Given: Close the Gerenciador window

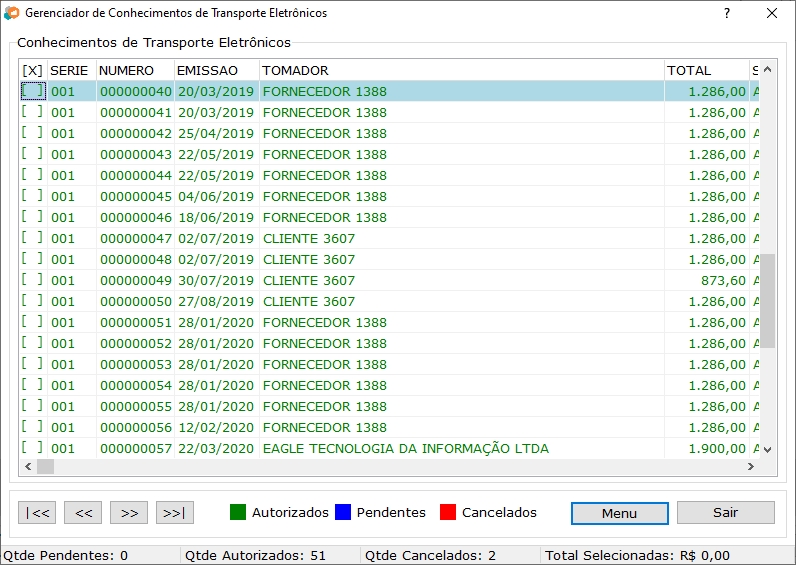Looking at the screenshot, I should 772,13.
